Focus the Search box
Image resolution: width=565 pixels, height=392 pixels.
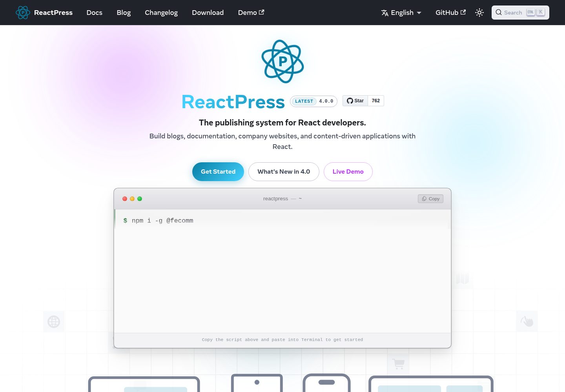520,13
